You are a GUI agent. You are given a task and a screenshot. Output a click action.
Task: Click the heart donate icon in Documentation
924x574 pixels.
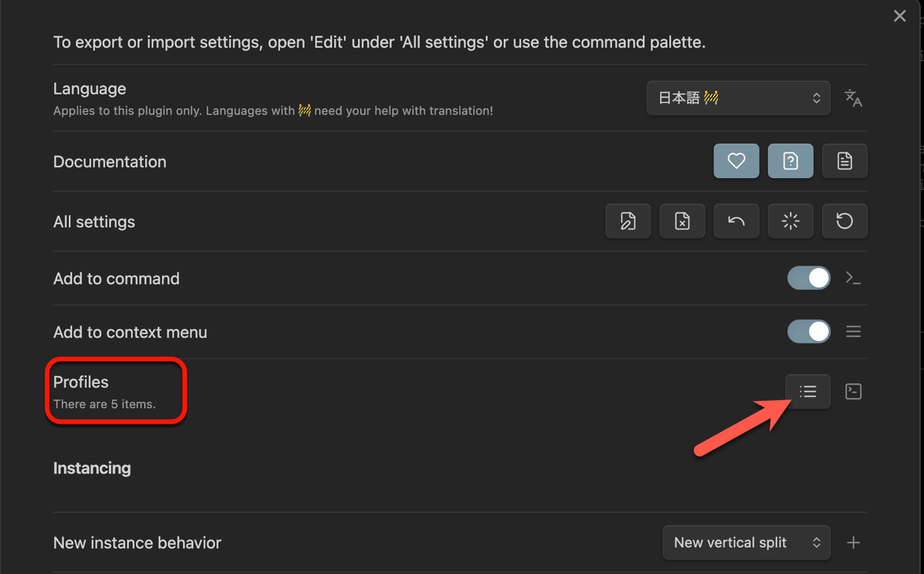(x=736, y=161)
